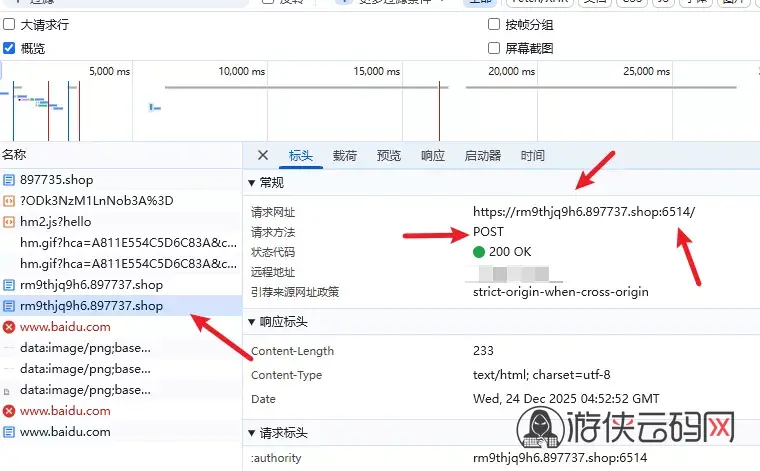
Task: Click the script icon next to hm2.js?hello
Action: (x=9, y=222)
